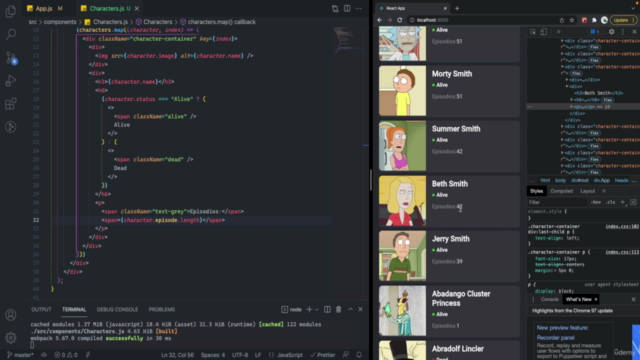The height and width of the screenshot is (360, 640).
Task: Open the Manage gear in activity bar
Action: [x=11, y=338]
